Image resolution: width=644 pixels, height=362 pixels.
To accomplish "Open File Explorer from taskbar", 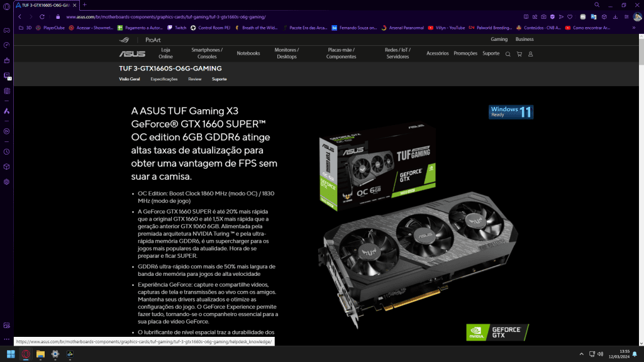I will [40, 354].
